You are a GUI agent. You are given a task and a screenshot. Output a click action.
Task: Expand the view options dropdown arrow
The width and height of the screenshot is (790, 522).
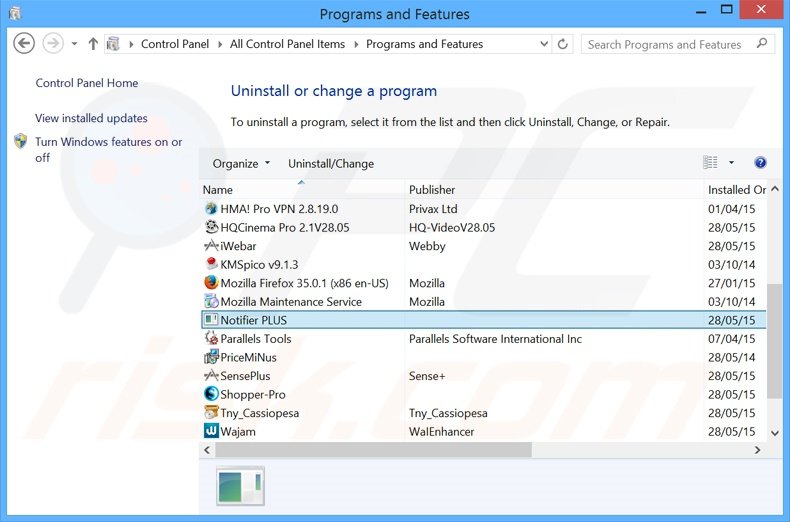coord(731,163)
